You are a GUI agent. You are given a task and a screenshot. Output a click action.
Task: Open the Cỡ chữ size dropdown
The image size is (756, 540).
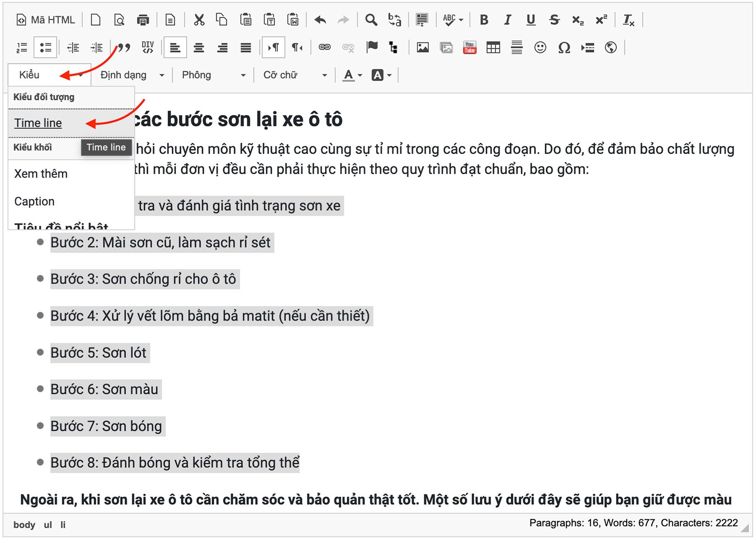pos(295,75)
